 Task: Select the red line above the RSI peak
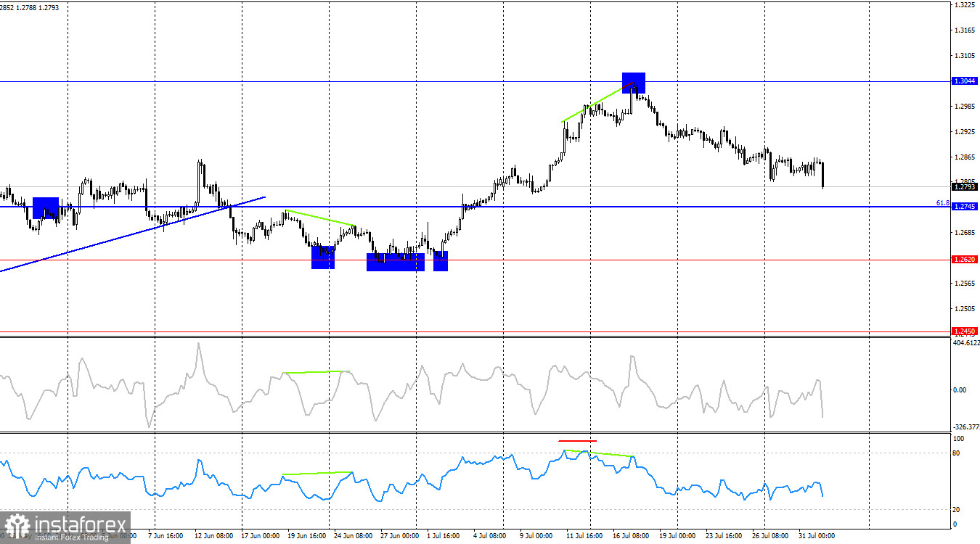point(578,440)
